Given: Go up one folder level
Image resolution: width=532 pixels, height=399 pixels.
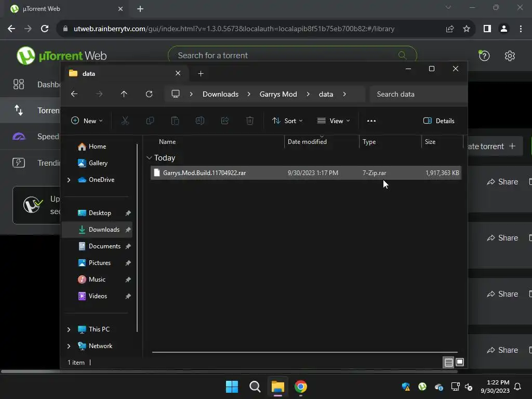Looking at the screenshot, I should pos(124,94).
